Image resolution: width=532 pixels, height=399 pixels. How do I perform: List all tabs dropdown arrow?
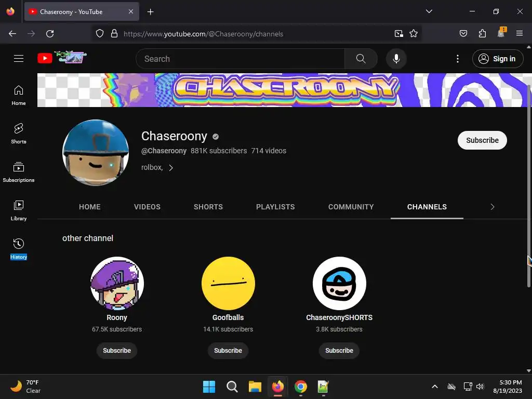click(x=429, y=11)
